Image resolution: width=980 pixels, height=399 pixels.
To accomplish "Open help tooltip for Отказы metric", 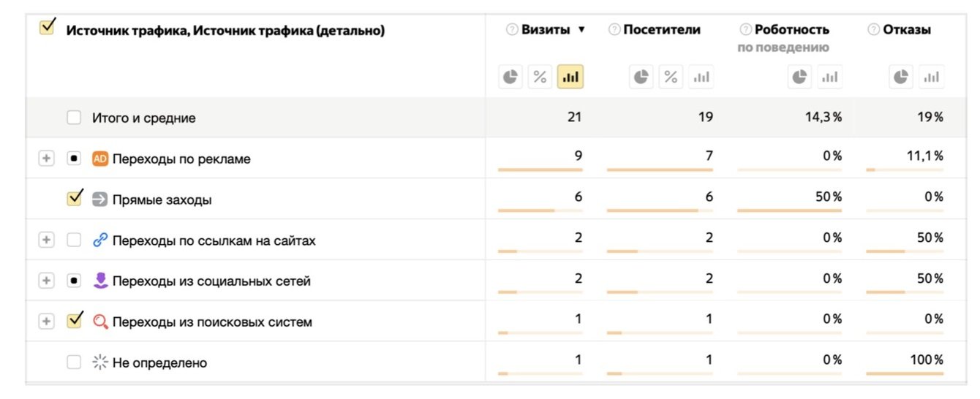I will click(873, 30).
